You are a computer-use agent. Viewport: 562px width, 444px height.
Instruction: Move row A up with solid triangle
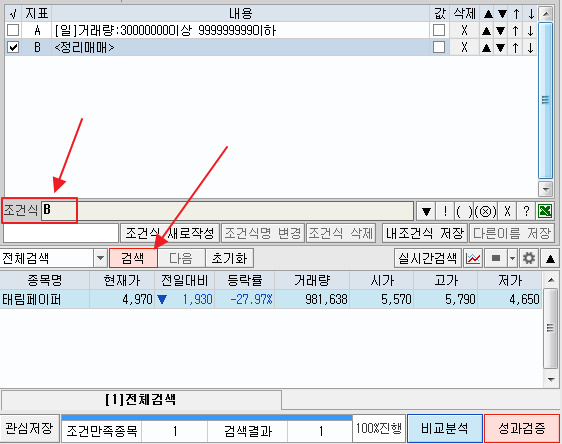tap(487, 31)
